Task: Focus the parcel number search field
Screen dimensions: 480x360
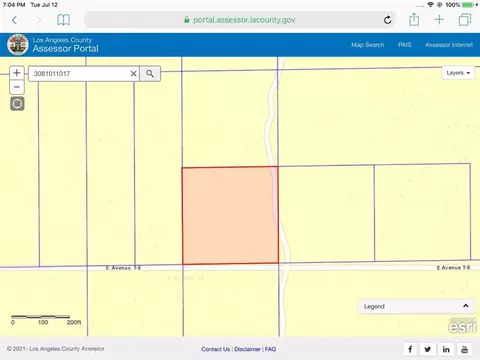Action: tap(80, 74)
